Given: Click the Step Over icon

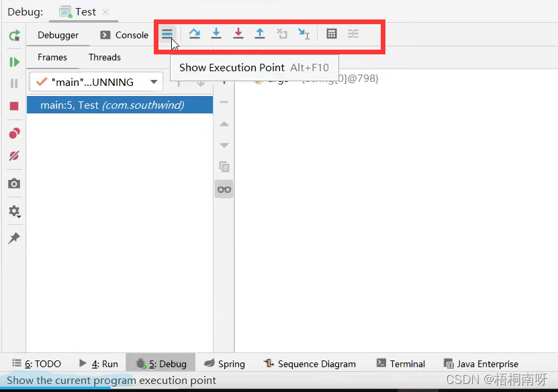Looking at the screenshot, I should pos(194,34).
